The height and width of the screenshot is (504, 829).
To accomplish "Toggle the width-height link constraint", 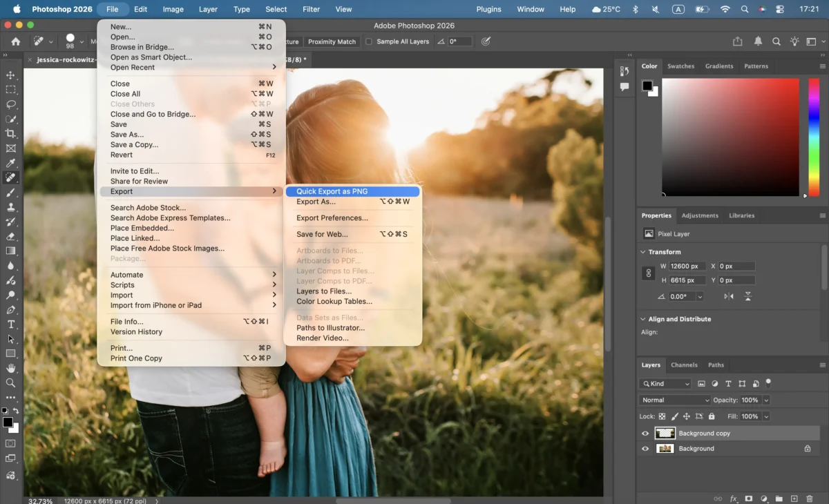I will point(648,273).
